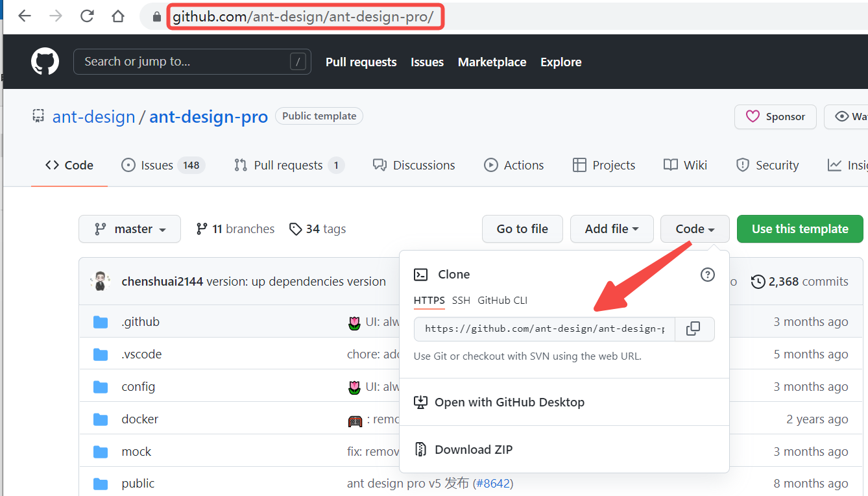The height and width of the screenshot is (496, 868).
Task: Open chenshuai2144 avatar image
Action: (x=100, y=281)
